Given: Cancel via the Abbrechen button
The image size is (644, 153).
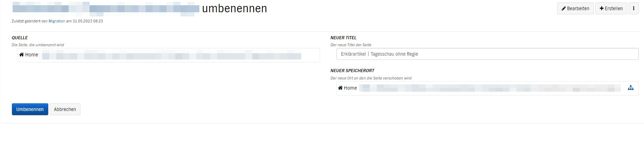Looking at the screenshot, I should [x=65, y=109].
